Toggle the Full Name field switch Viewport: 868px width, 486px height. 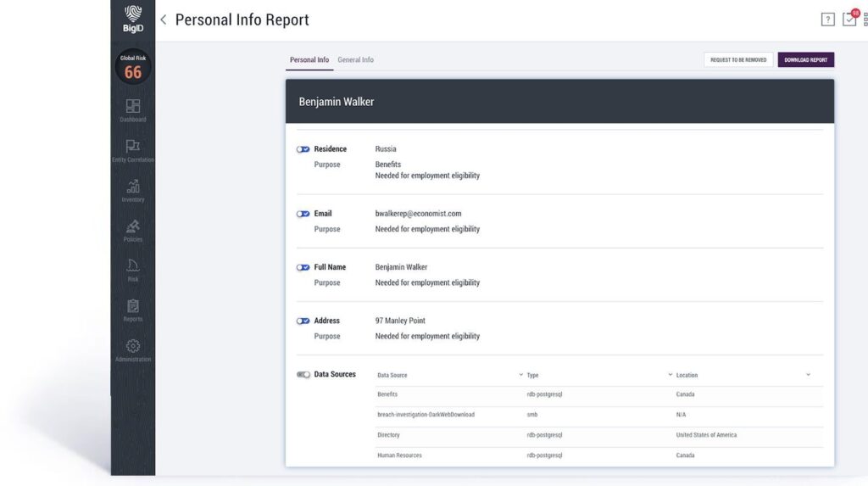(303, 267)
